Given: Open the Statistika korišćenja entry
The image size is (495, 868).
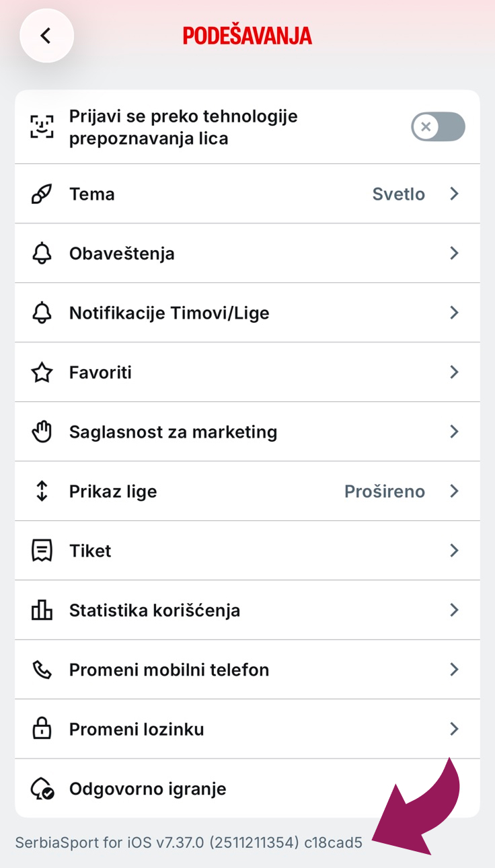Looking at the screenshot, I should pyautogui.click(x=247, y=610).
